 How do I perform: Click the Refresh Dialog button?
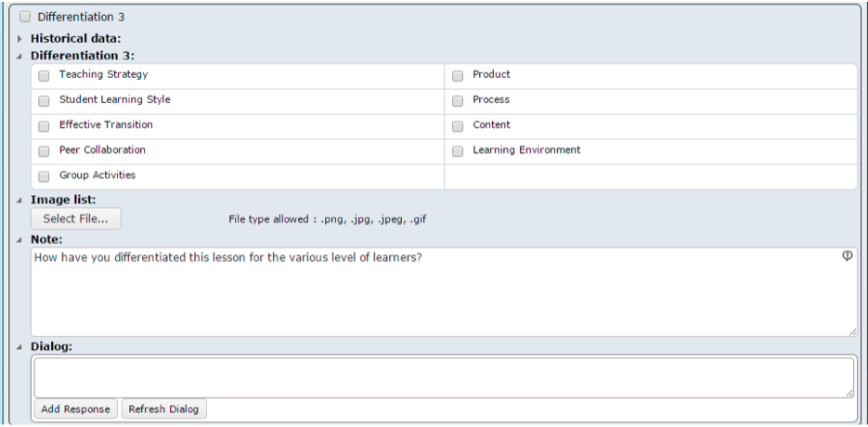[164, 409]
